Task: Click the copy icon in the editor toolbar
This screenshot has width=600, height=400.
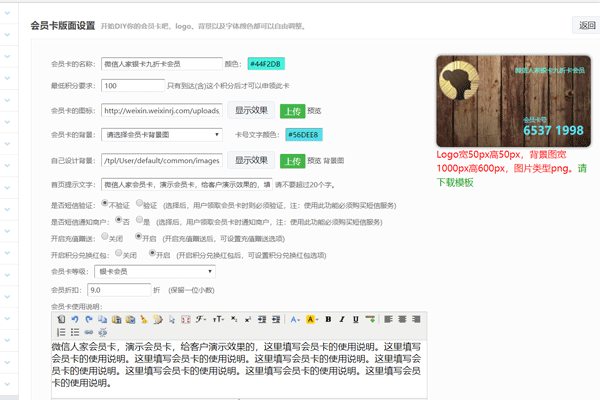Action: 103,319
